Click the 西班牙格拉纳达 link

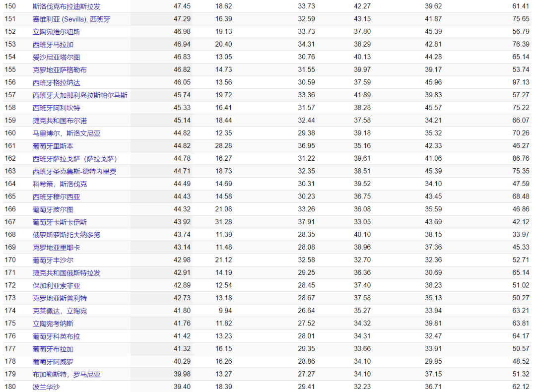click(x=57, y=82)
